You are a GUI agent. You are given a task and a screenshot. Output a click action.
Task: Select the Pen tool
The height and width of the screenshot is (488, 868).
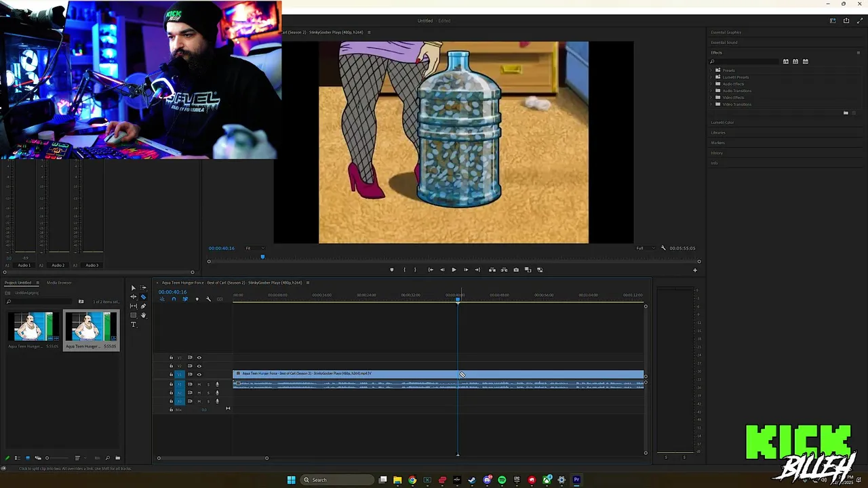point(143,306)
